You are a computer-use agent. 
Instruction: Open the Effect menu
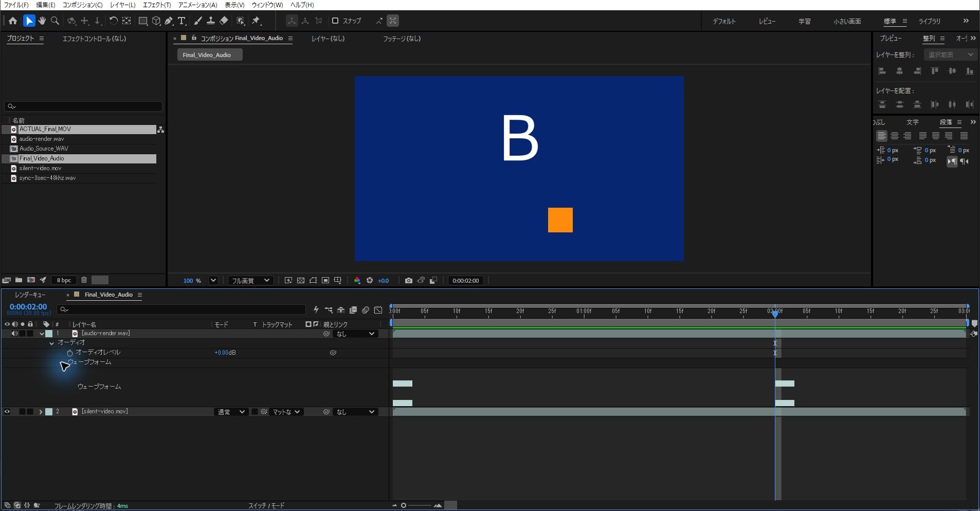(157, 5)
